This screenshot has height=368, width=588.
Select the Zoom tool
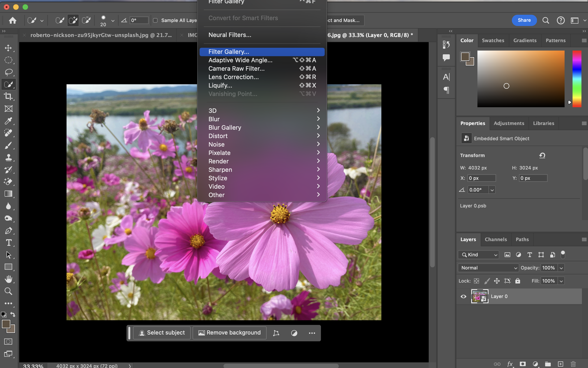point(8,291)
